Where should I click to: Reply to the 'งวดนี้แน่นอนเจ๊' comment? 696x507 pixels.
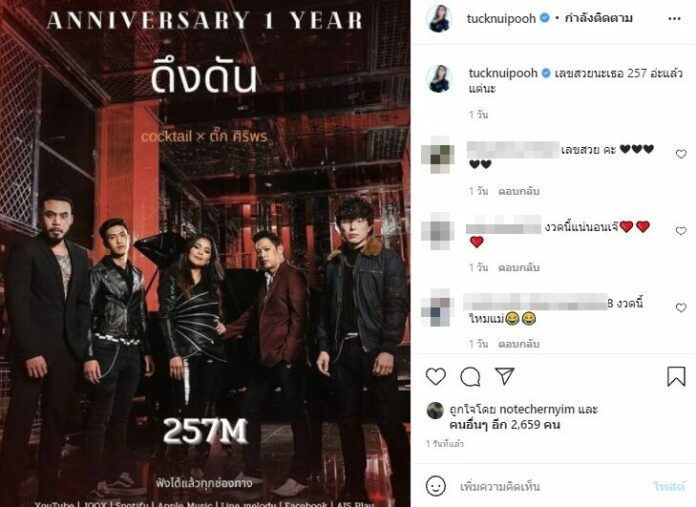click(518, 268)
